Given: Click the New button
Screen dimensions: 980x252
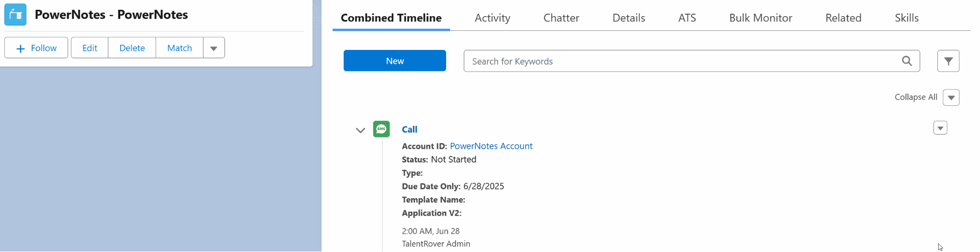Looking at the screenshot, I should (x=395, y=61).
